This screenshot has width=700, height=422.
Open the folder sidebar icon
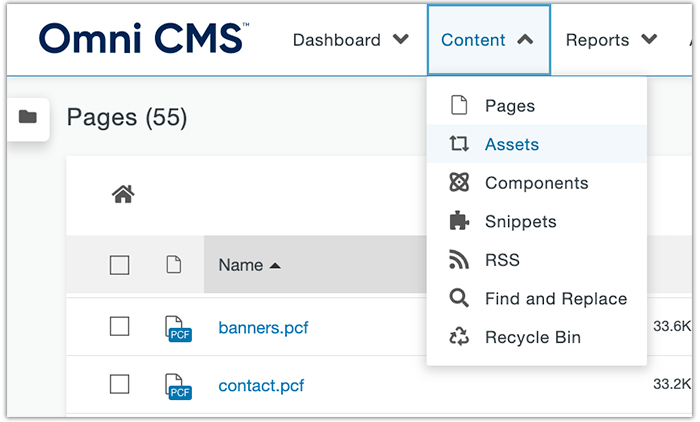tap(28, 117)
